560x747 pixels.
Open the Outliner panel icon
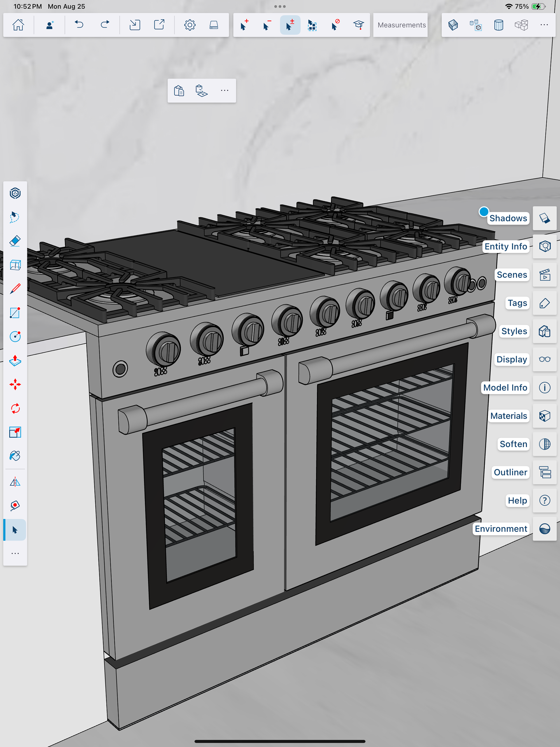[545, 472]
